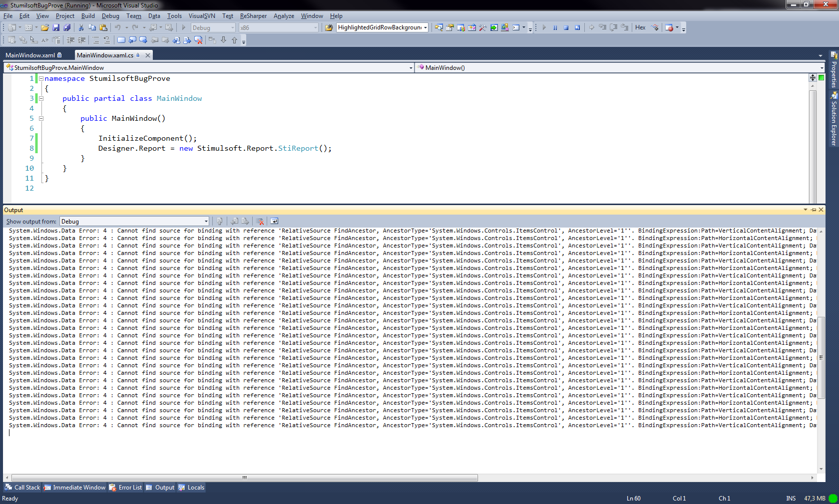Click 'Ln 60' in the status bar

click(634, 499)
